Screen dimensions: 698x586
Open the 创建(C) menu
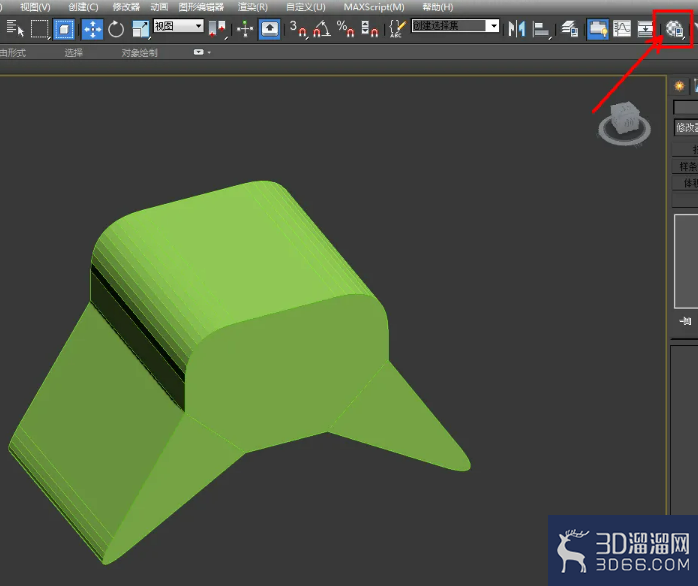click(x=83, y=7)
